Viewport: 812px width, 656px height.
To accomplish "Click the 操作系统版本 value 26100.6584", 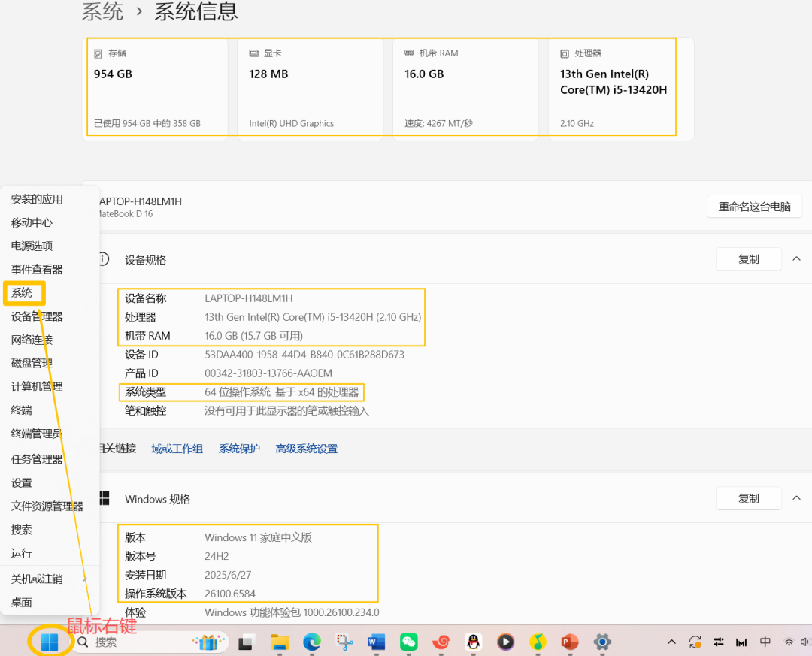I will (x=230, y=594).
